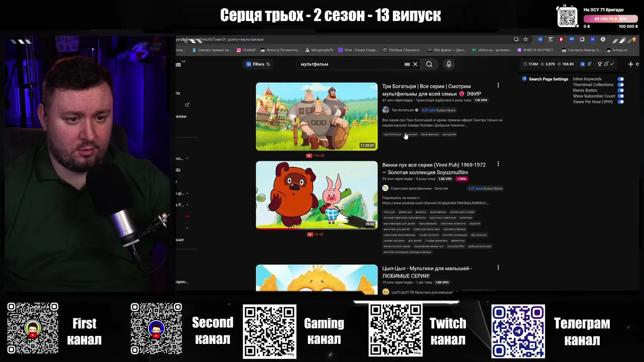
Task: Open three-dot menu for Три Богатыря video
Action: [x=498, y=85]
